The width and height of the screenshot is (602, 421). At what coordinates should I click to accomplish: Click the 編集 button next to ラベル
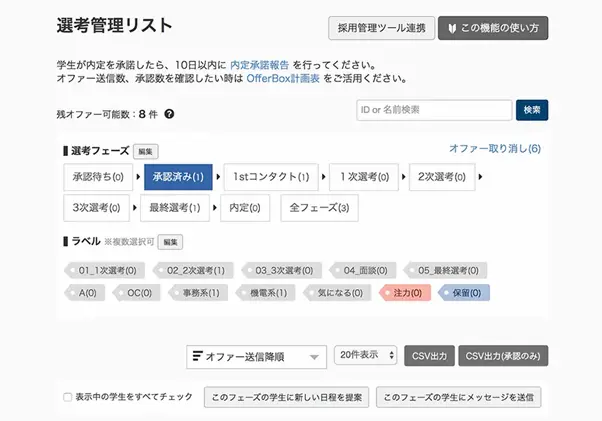click(171, 242)
